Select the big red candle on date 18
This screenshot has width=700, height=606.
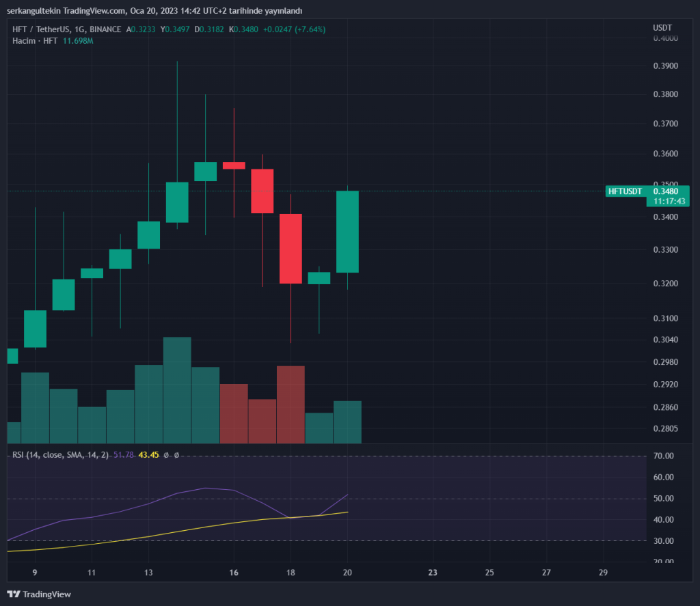(291, 249)
